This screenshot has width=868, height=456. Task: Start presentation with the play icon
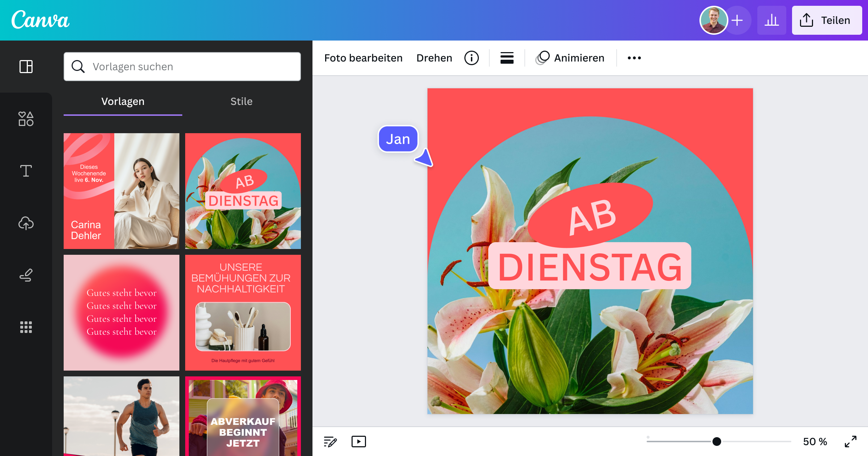pos(359,442)
